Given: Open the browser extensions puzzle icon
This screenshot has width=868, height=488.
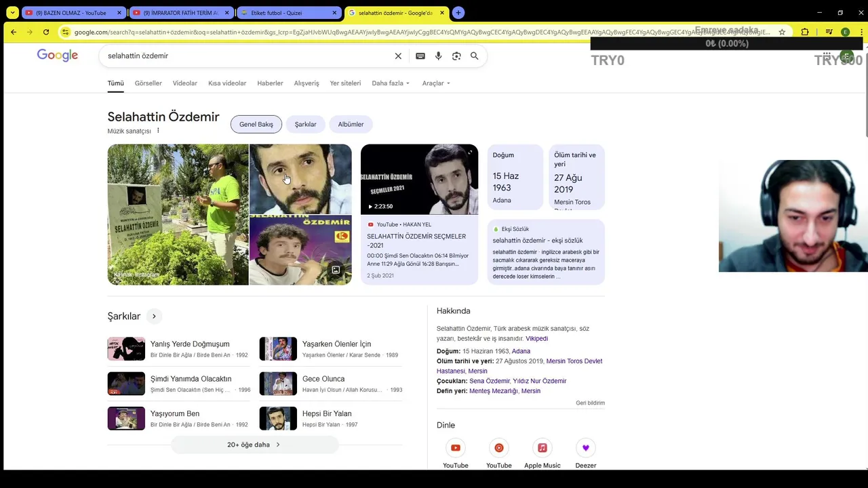Looking at the screenshot, I should point(805,32).
